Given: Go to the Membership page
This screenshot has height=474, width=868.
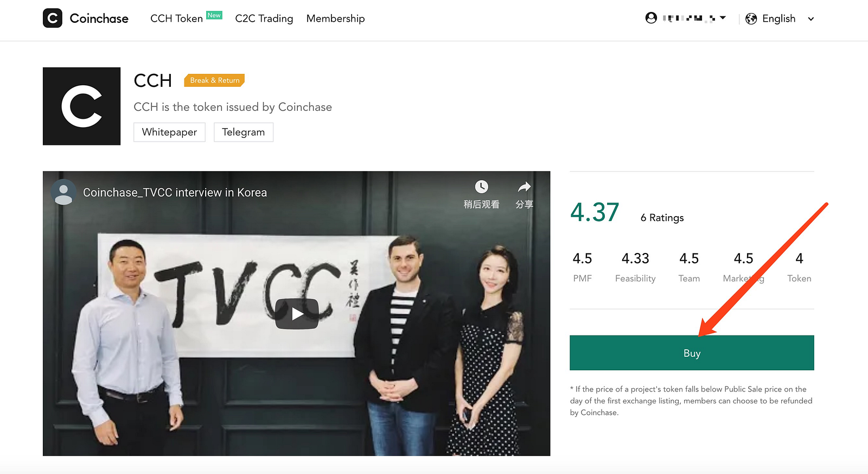Looking at the screenshot, I should point(335,18).
